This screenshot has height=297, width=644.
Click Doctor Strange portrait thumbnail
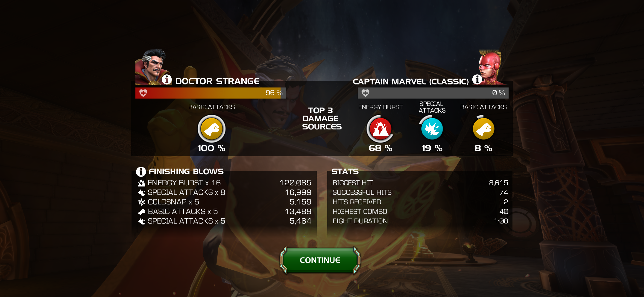[152, 67]
